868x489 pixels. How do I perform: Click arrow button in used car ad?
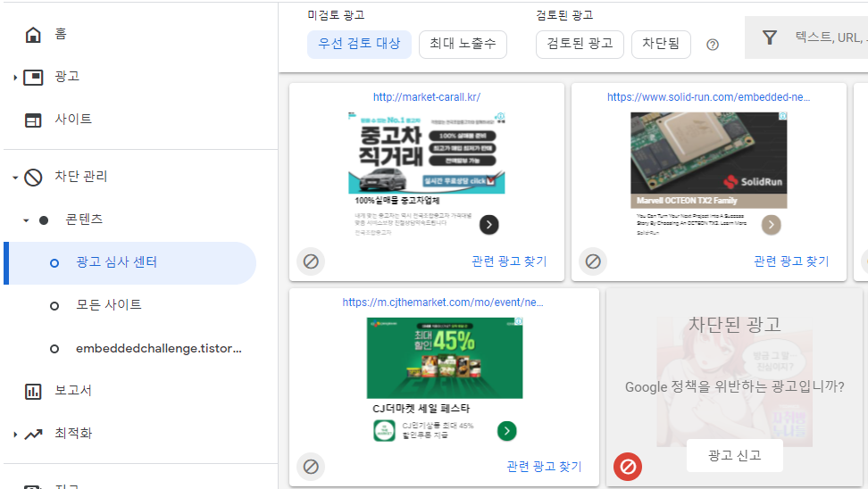point(488,225)
